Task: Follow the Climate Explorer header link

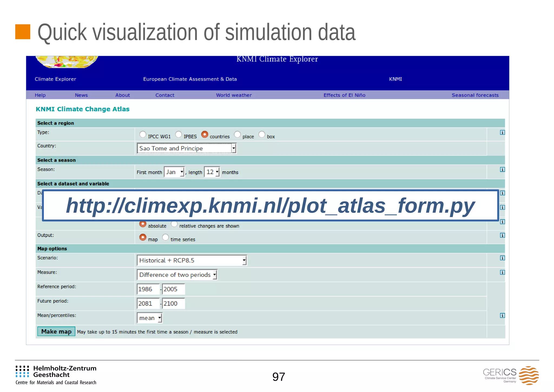Action: click(55, 79)
